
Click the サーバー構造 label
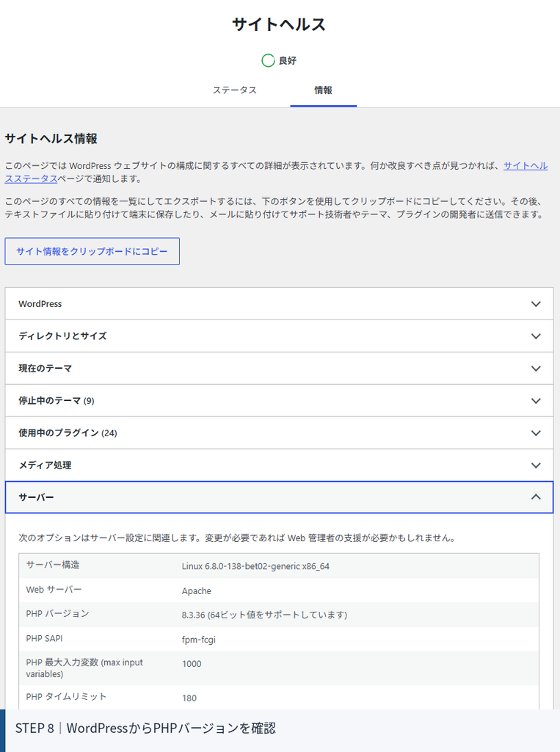(x=53, y=565)
